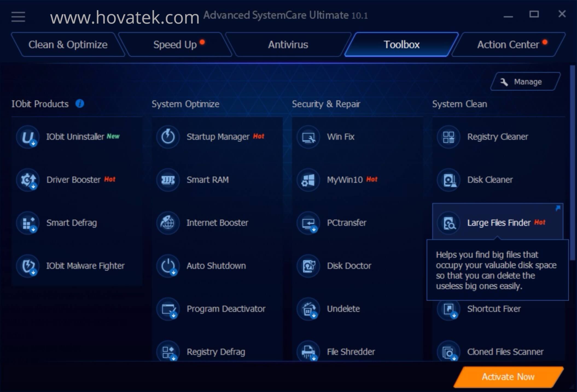This screenshot has width=577, height=392.
Task: Click the MyWin10 Windows logo icon
Action: (x=308, y=180)
